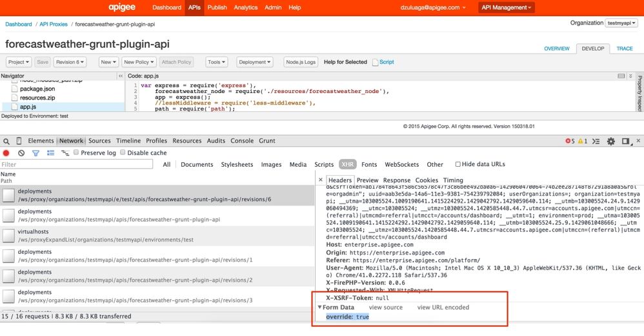Switch to the TRACE tab
This screenshot has height=336, width=644.
624,48
